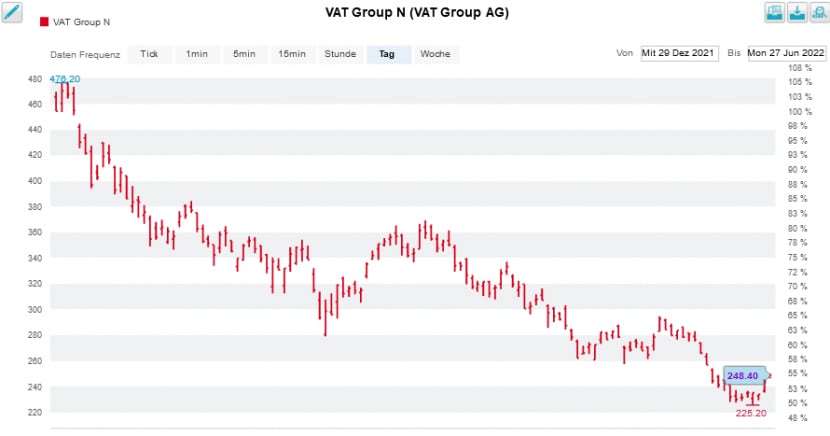Click the 75 % axis label
Screen dimensions: 830x436
pyautogui.click(x=800, y=258)
